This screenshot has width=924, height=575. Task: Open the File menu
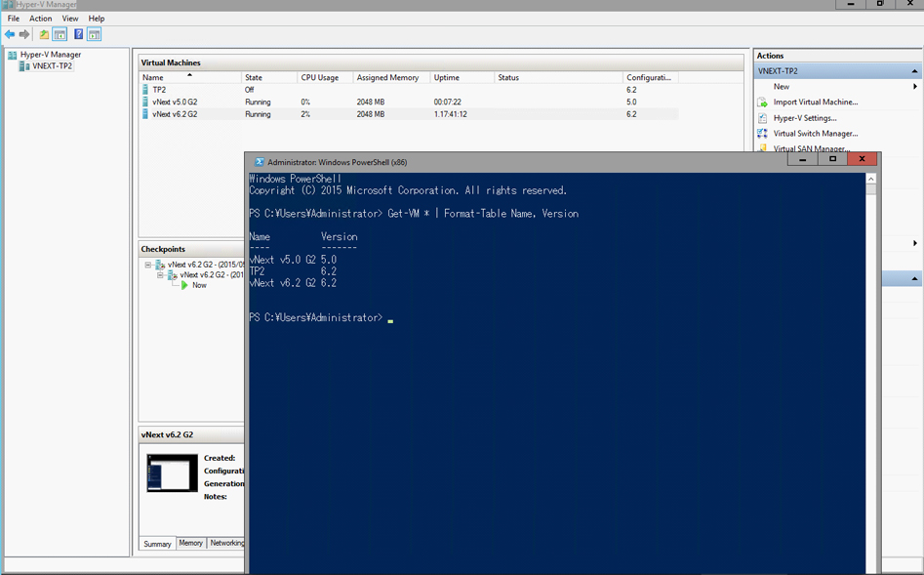(14, 19)
